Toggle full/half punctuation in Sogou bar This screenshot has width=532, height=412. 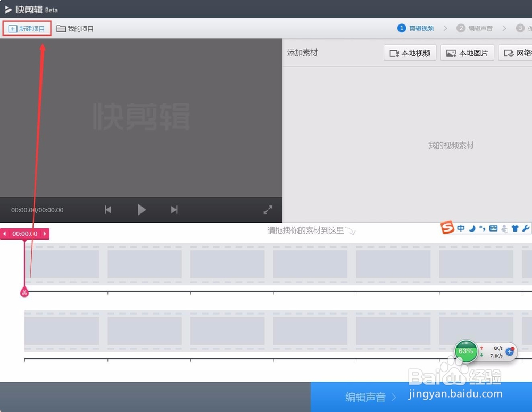[482, 228]
